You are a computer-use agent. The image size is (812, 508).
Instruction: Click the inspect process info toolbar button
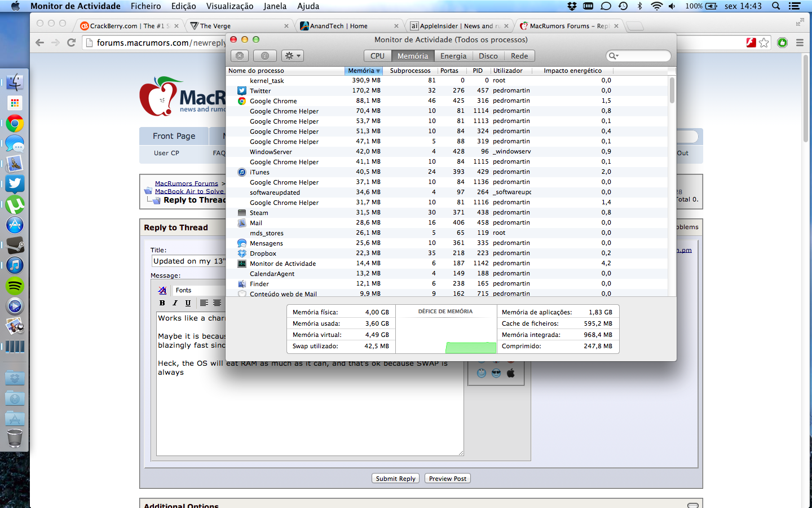coord(264,56)
